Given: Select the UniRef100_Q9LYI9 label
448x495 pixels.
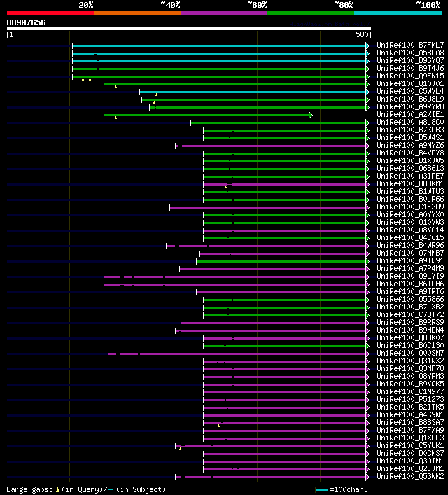Looking at the screenshot, I should (x=410, y=277).
